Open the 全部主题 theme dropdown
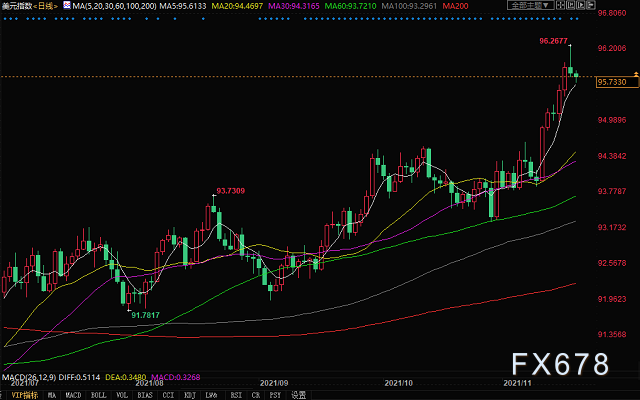Screen dimensions: 640x400 point(531,5)
